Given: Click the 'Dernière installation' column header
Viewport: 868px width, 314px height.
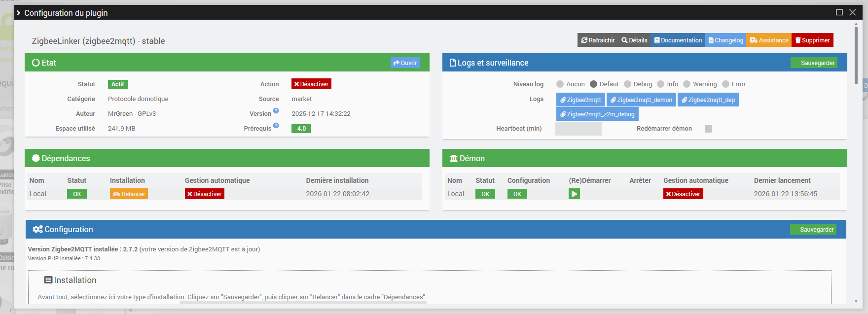Looking at the screenshot, I should [x=337, y=180].
